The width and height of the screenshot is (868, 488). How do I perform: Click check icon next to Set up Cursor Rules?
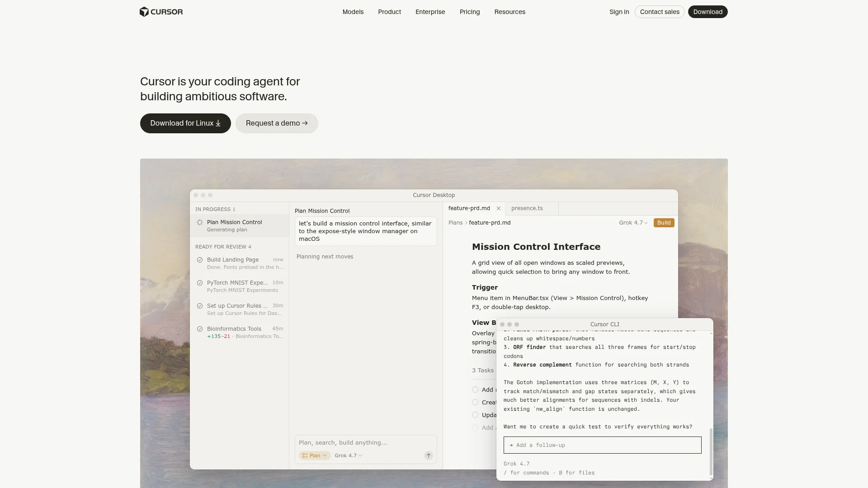tap(200, 306)
